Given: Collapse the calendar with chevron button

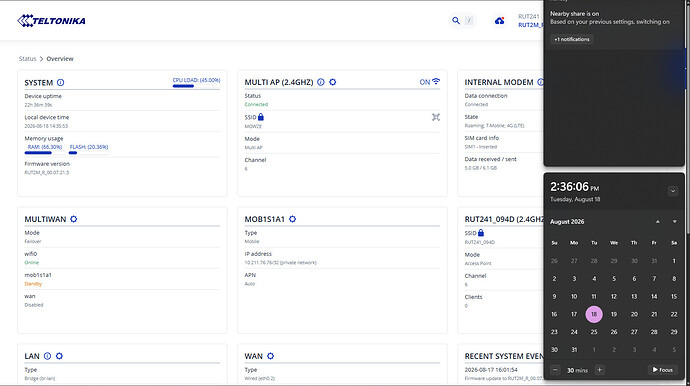Looking at the screenshot, I should click(673, 191).
